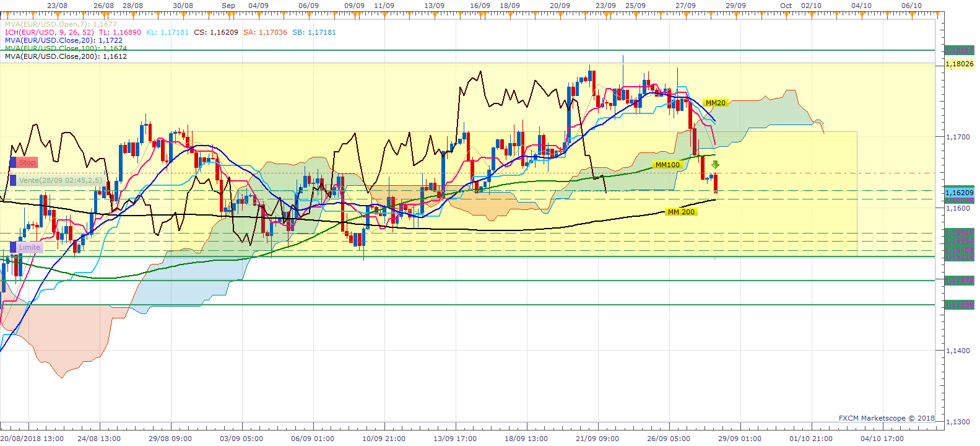Click the MM20 annotation label
This screenshot has height=446, width=980.
click(715, 103)
